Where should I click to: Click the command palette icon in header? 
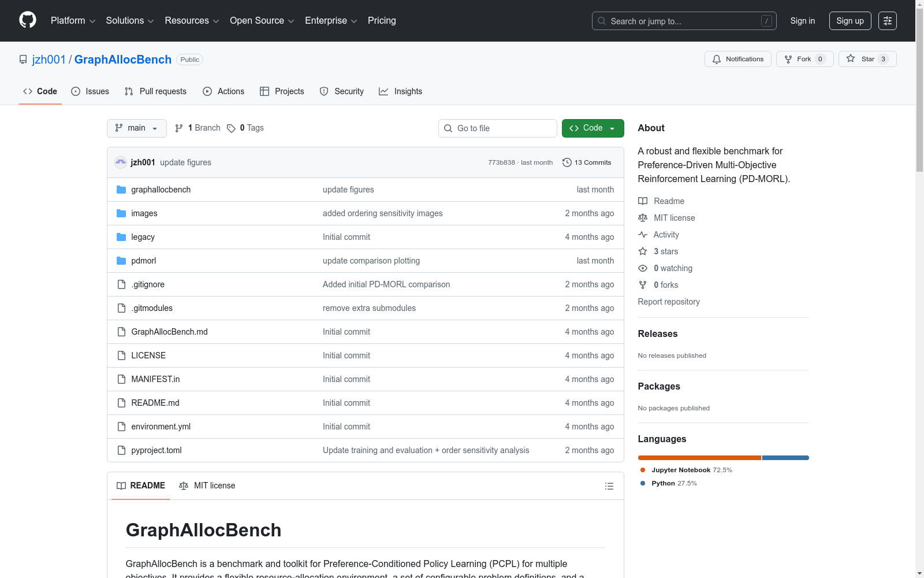click(887, 21)
